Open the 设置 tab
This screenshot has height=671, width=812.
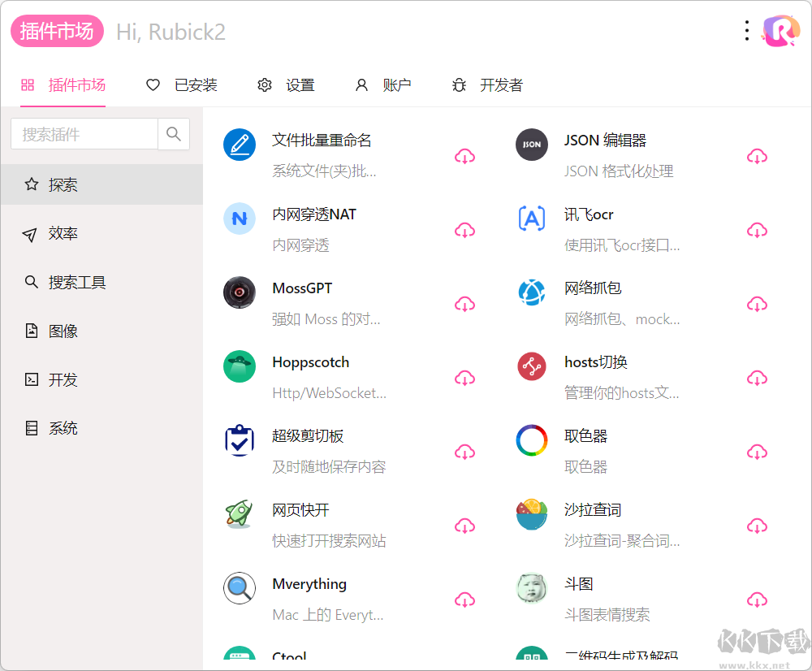coord(286,85)
